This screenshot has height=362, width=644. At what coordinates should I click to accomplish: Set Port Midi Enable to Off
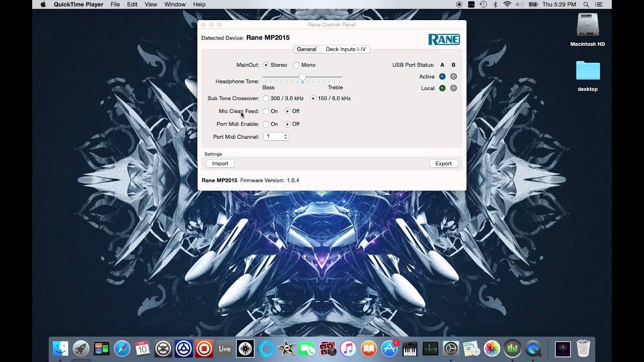(x=287, y=124)
